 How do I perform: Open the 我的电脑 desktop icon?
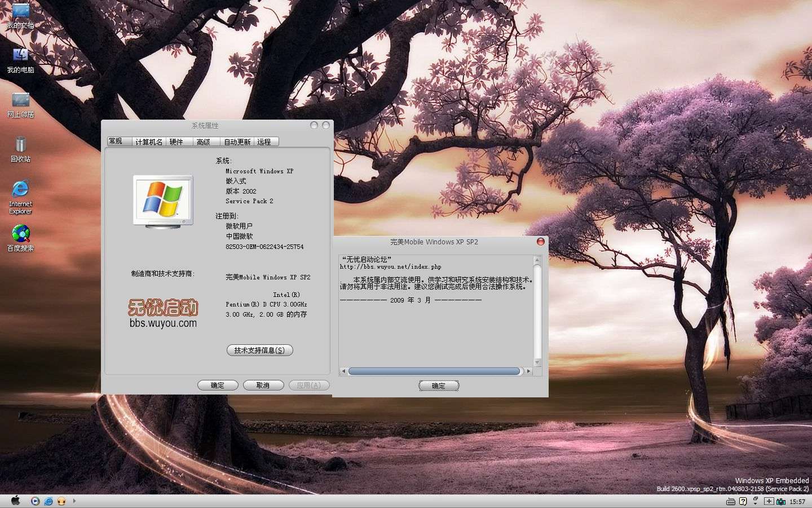coord(20,60)
